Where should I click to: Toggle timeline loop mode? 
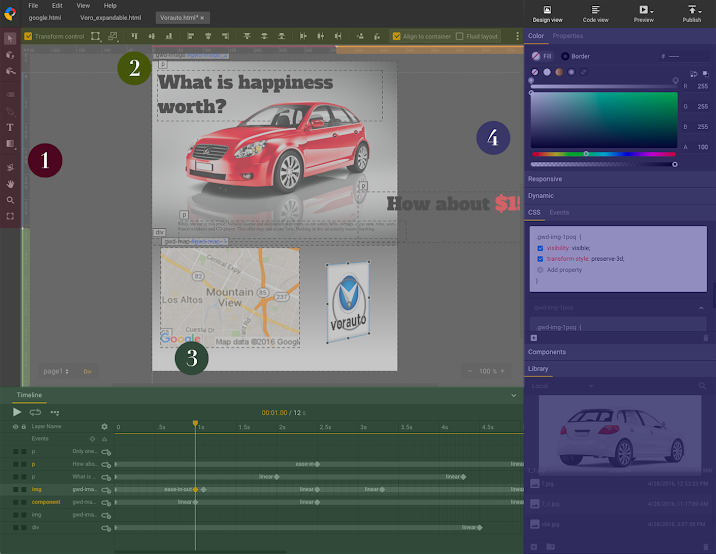[x=35, y=412]
